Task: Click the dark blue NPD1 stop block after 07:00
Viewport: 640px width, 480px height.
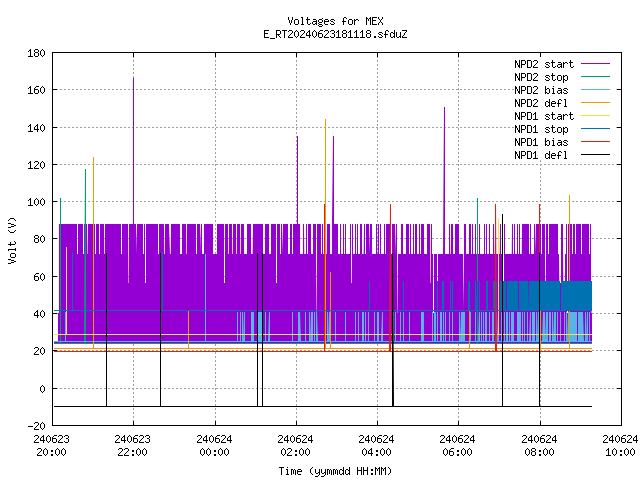Action: pyautogui.click(x=546, y=296)
